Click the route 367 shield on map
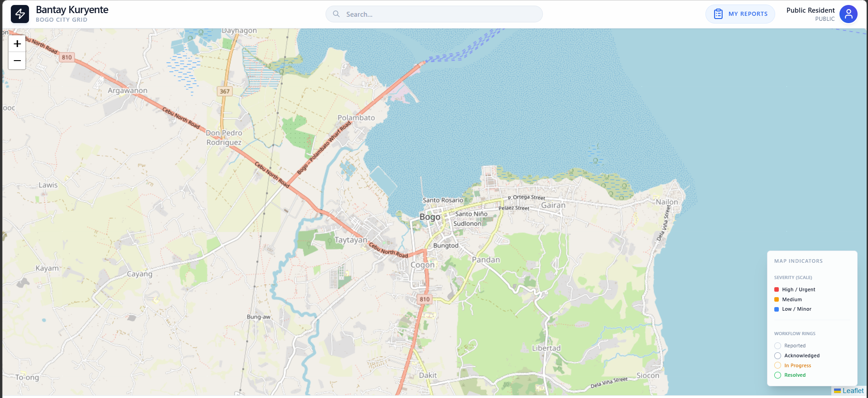The width and height of the screenshot is (868, 398). click(x=225, y=91)
